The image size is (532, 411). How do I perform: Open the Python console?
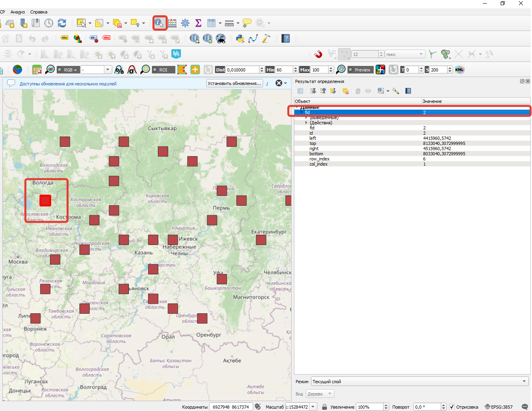pos(240,39)
